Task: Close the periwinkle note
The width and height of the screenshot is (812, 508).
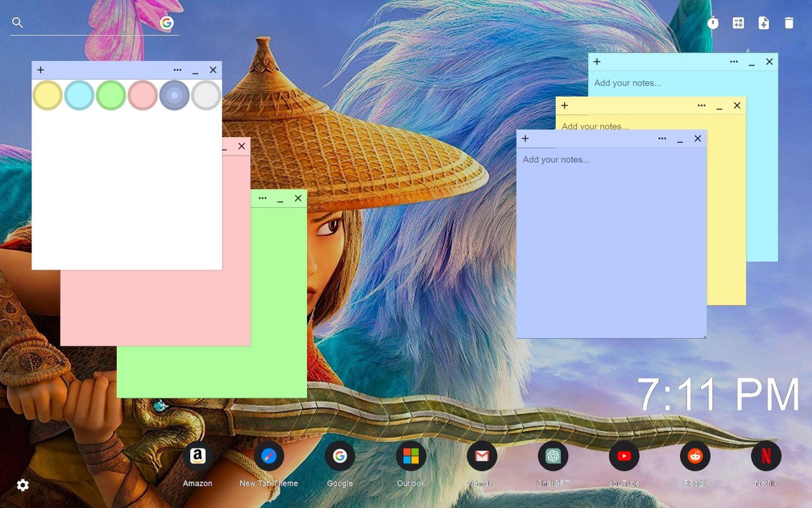Action: (x=698, y=138)
